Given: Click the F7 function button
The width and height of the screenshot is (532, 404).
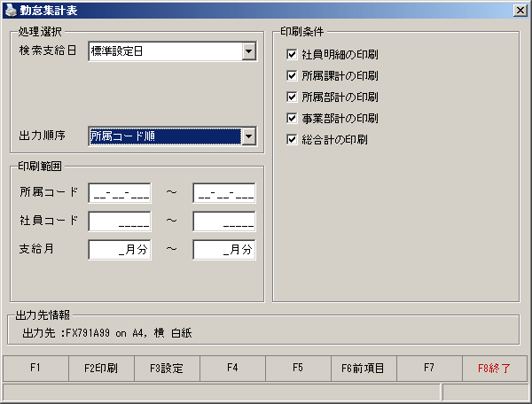Looking at the screenshot, I should [429, 368].
